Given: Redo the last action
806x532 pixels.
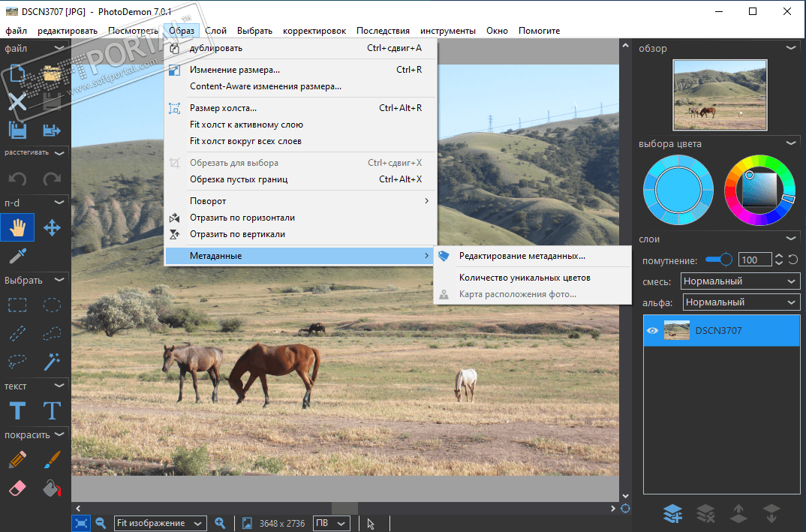Looking at the screenshot, I should [51, 179].
